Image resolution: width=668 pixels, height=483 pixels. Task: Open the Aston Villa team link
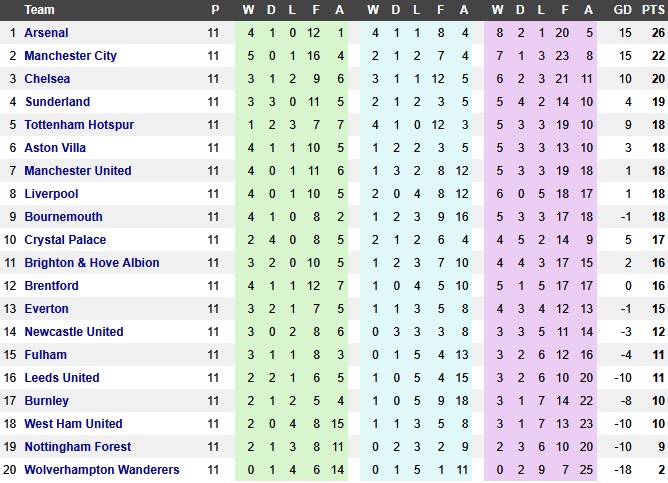pos(58,148)
